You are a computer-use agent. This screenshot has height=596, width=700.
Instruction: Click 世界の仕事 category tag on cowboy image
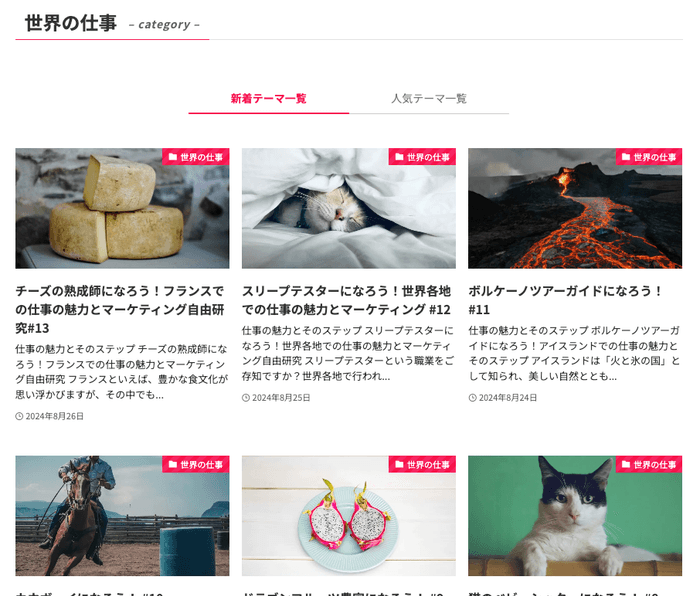[x=196, y=464]
